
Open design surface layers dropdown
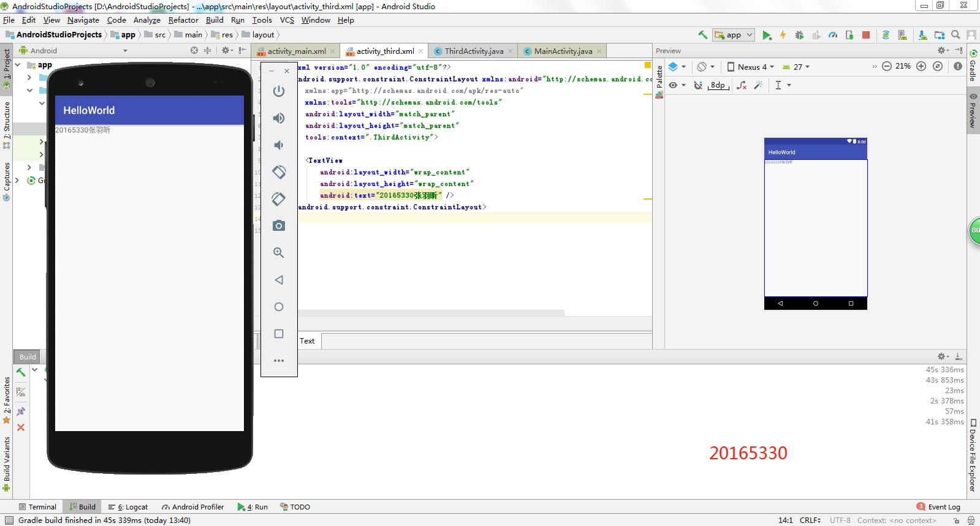pos(677,67)
